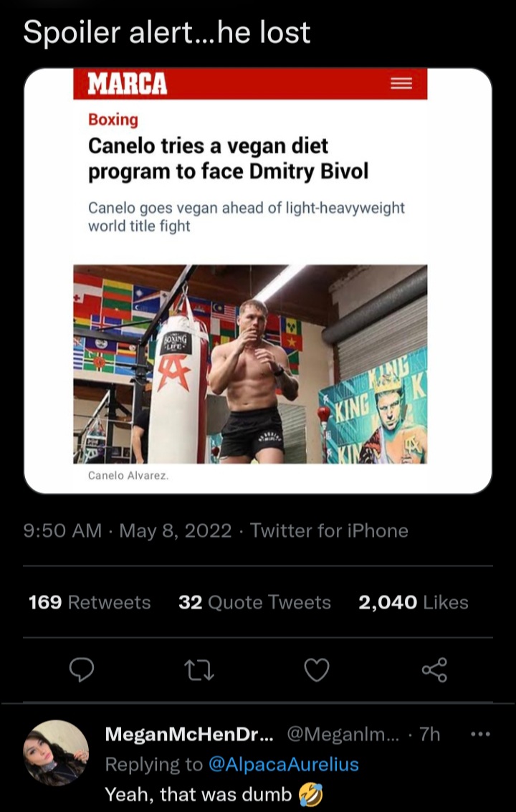
Task: Tap the reply speech bubble icon
Action: (x=82, y=670)
